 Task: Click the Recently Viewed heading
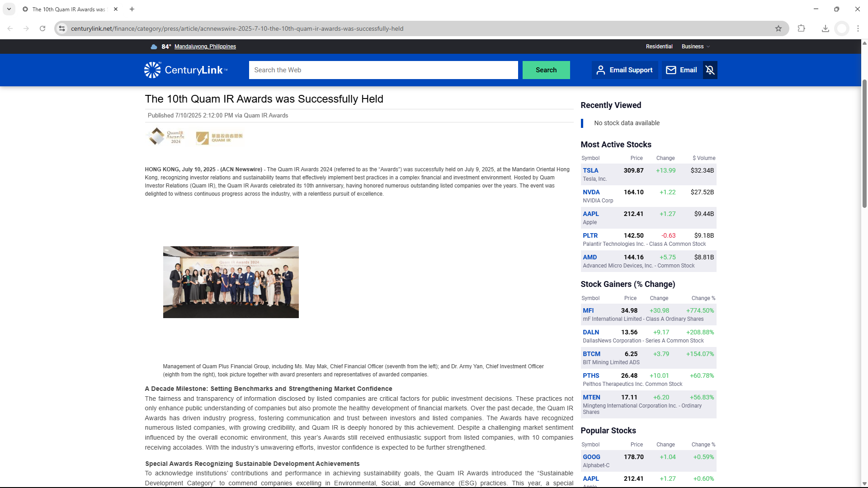(x=611, y=105)
